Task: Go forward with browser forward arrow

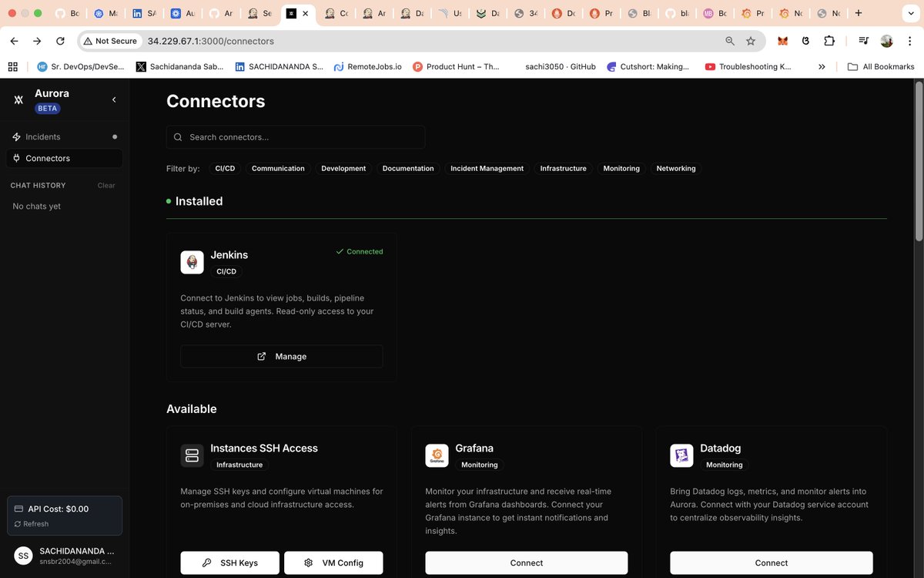Action: (x=37, y=41)
